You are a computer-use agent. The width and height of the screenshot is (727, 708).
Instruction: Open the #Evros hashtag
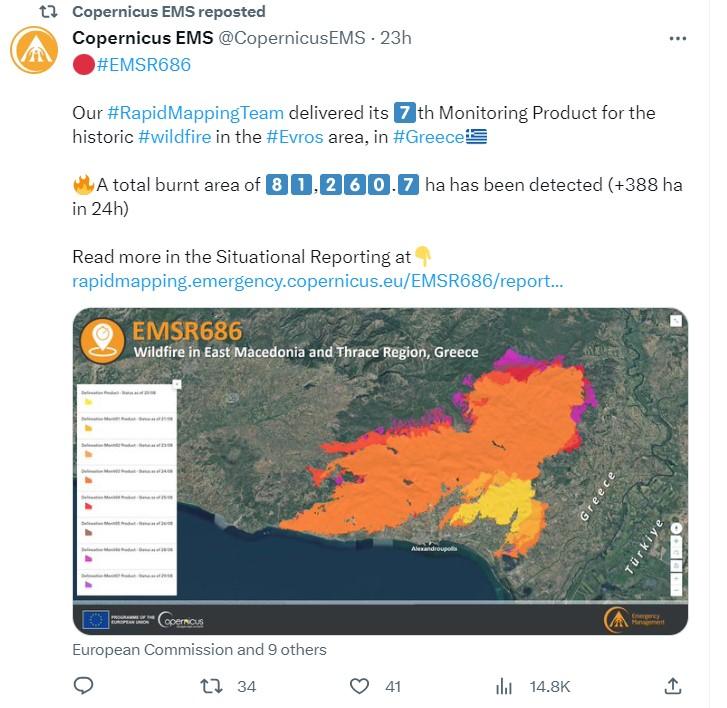pos(295,137)
